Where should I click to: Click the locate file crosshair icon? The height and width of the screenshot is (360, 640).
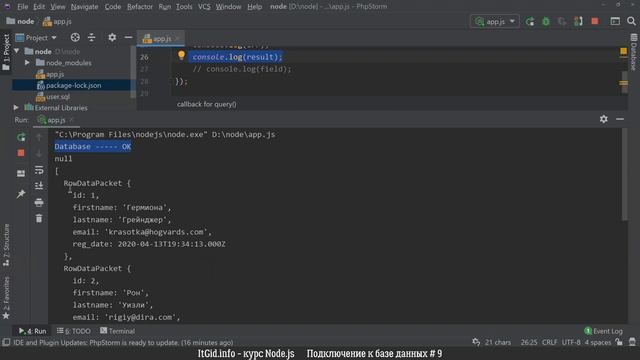click(75, 38)
